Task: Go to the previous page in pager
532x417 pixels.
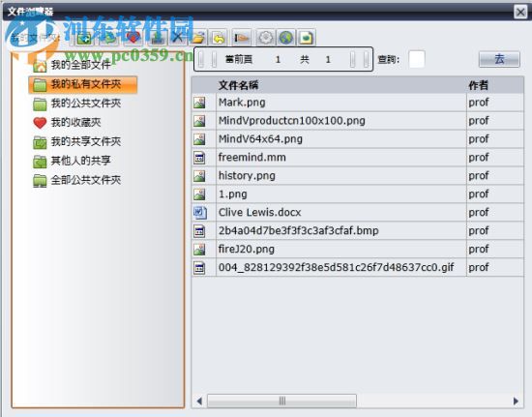Action: pos(214,59)
